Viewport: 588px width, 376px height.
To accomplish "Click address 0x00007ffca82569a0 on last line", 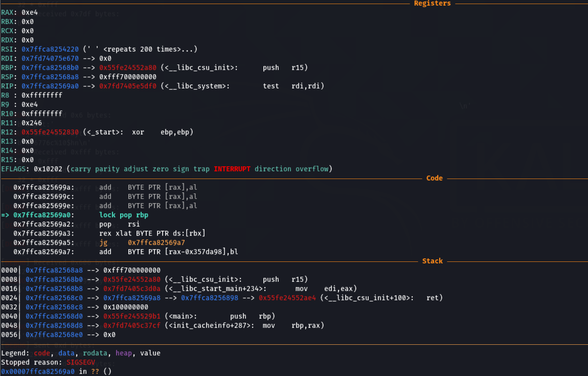I will click(x=38, y=371).
